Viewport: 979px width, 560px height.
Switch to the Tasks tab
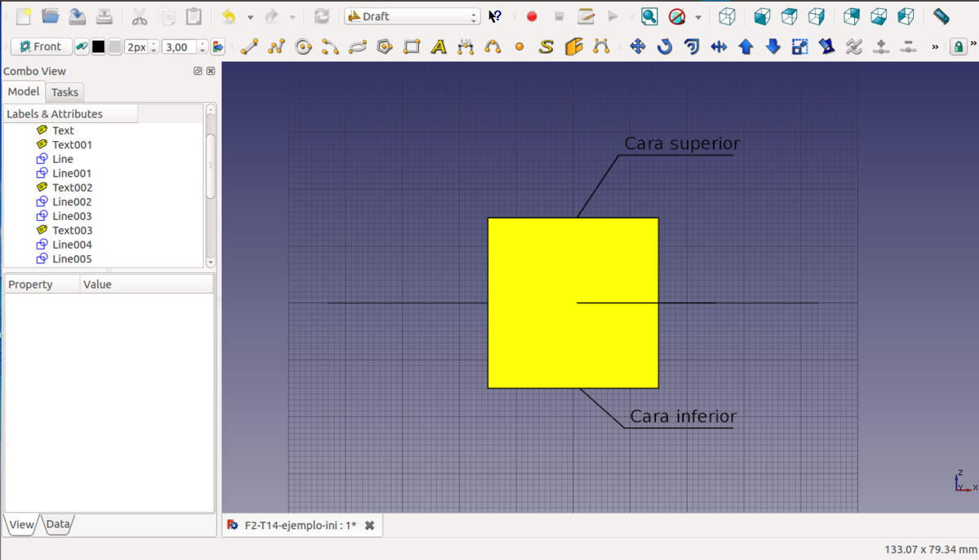[x=64, y=92]
